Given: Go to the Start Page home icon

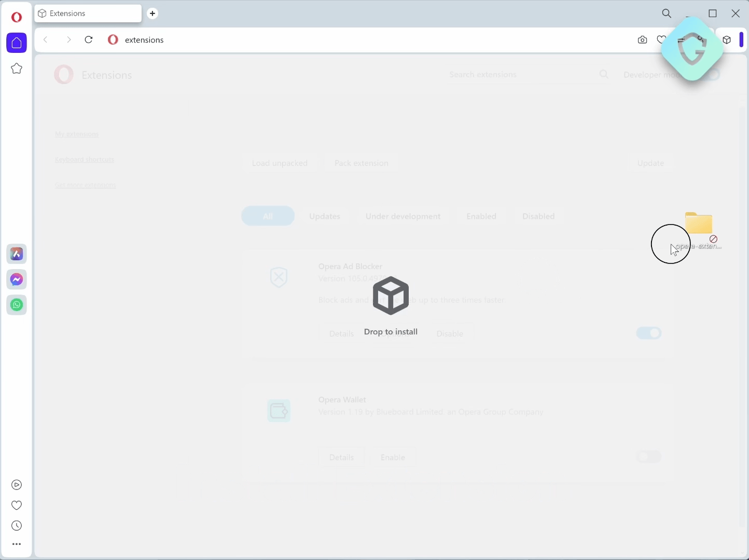Looking at the screenshot, I should point(17,43).
